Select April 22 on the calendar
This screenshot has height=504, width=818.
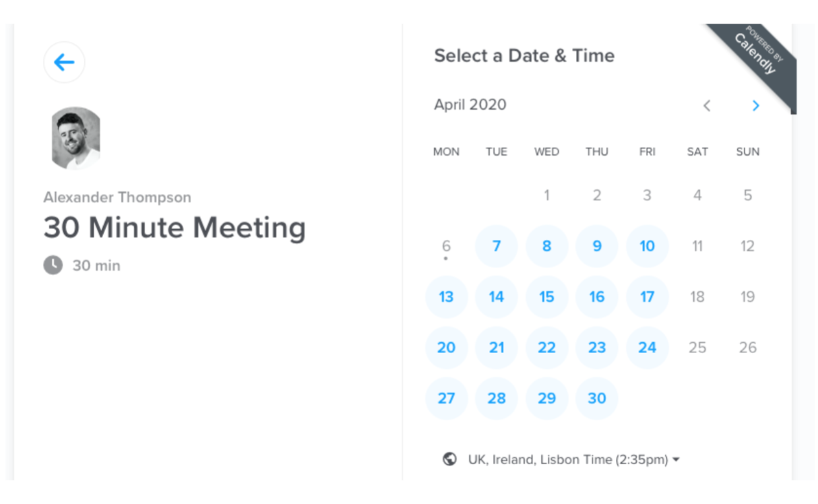[x=546, y=348]
